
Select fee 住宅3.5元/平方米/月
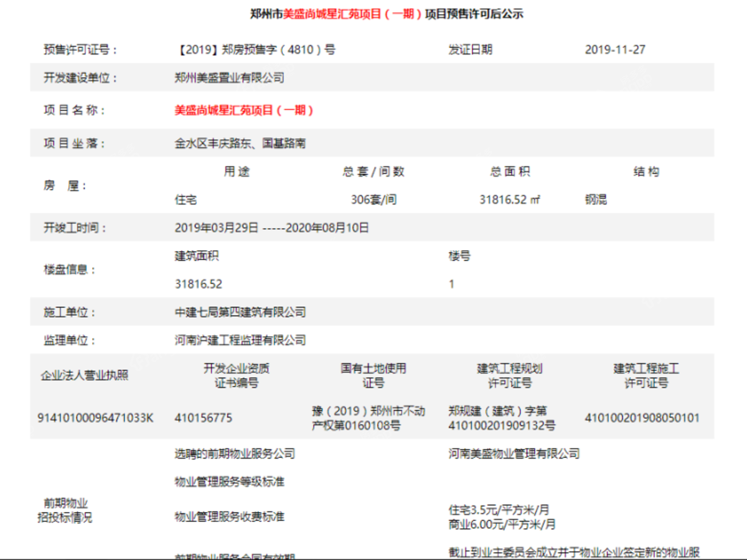click(x=499, y=510)
